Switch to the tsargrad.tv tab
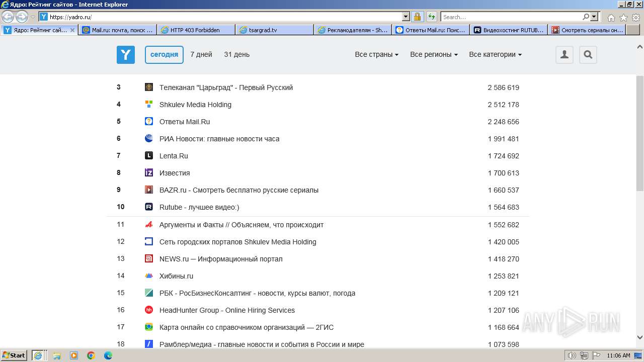This screenshot has height=362, width=644. pyautogui.click(x=275, y=30)
